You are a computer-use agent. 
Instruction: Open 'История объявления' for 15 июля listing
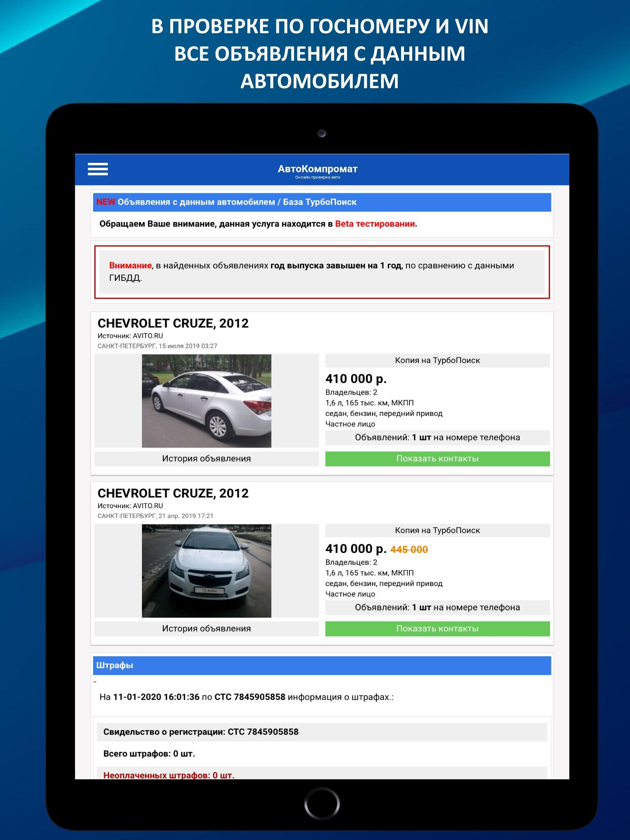click(206, 459)
